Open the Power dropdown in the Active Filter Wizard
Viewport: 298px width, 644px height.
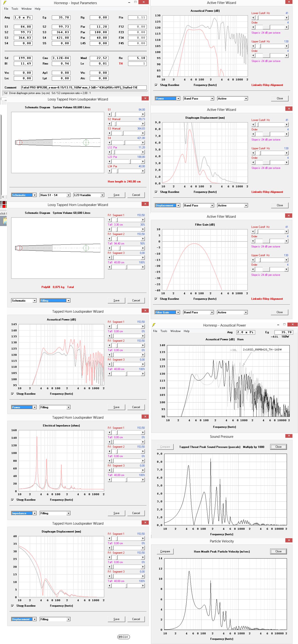tap(167, 98)
